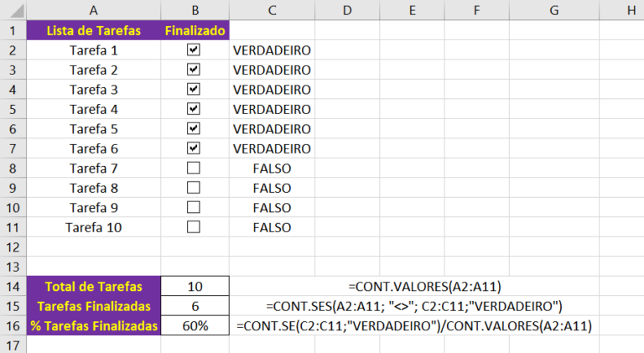Mark Tarefa 8 as finished
The image size is (644, 353).
point(194,187)
